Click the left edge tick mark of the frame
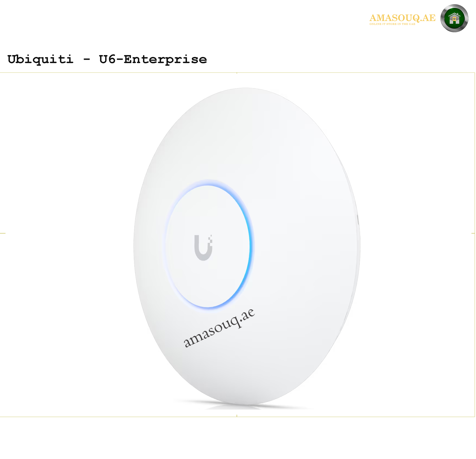The height and width of the screenshot is (459, 476). pyautogui.click(x=3, y=233)
